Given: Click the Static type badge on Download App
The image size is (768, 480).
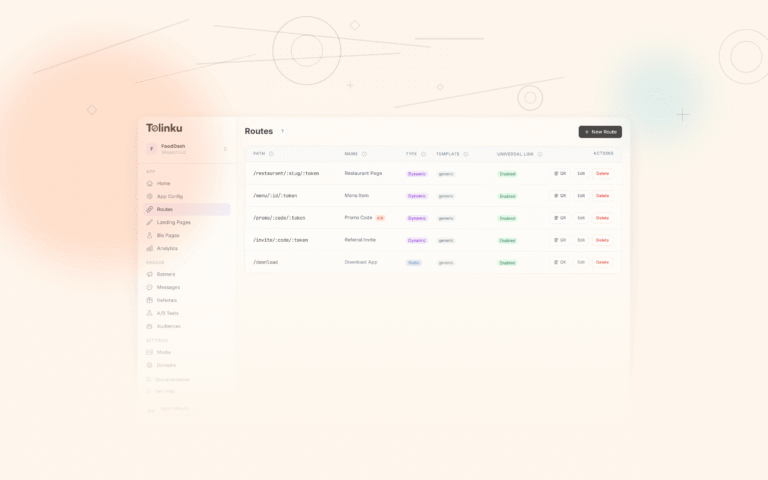Looking at the screenshot, I should point(414,263).
